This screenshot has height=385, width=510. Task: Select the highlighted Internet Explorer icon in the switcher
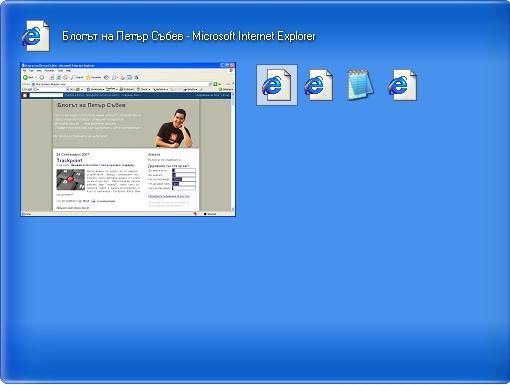click(277, 85)
